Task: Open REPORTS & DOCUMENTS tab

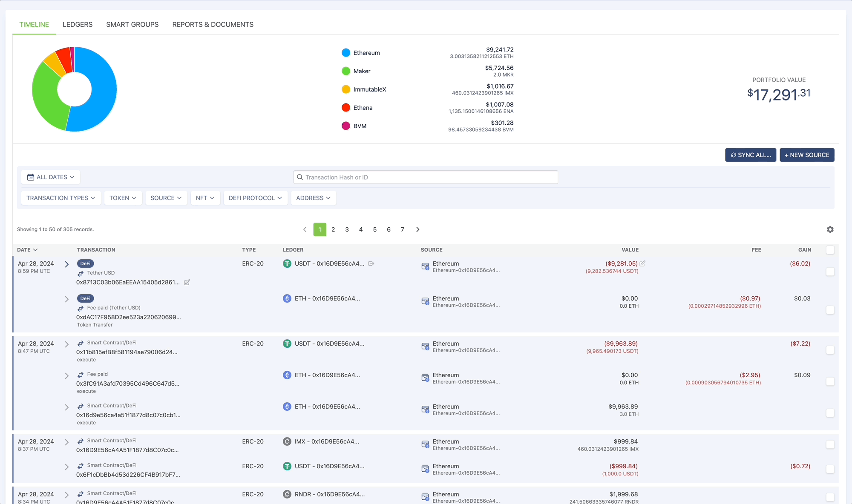Action: click(213, 24)
